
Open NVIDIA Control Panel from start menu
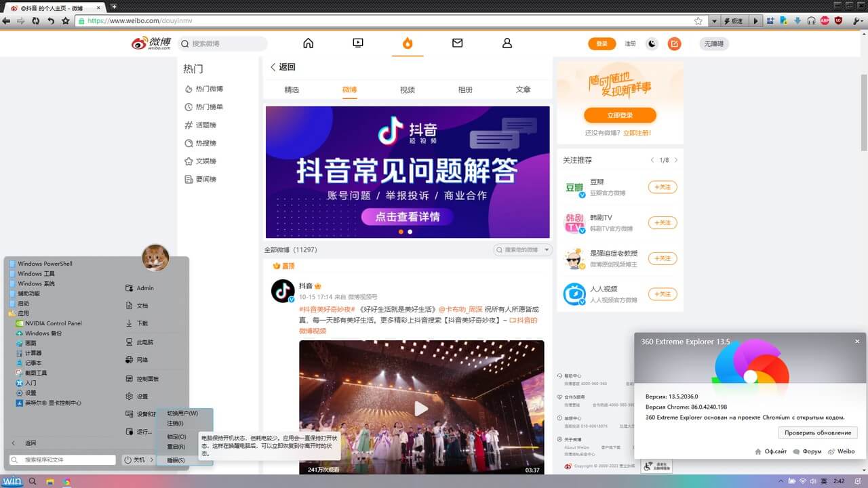(x=49, y=323)
